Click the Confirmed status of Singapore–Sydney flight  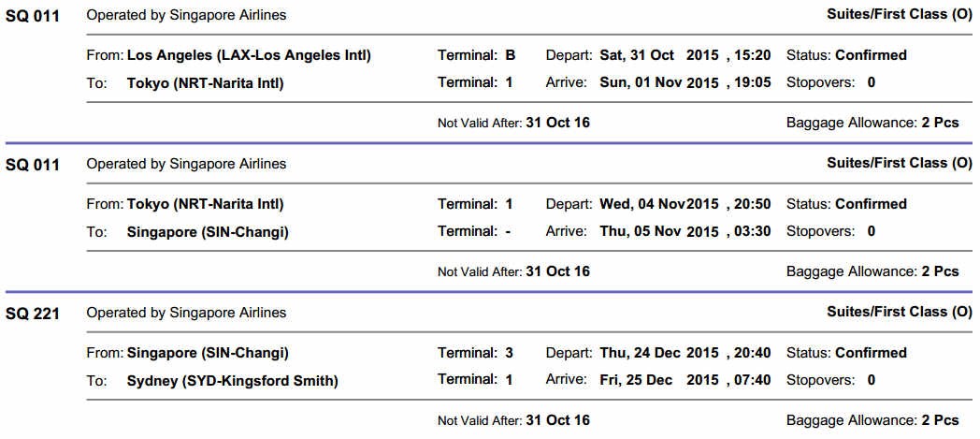coord(871,353)
